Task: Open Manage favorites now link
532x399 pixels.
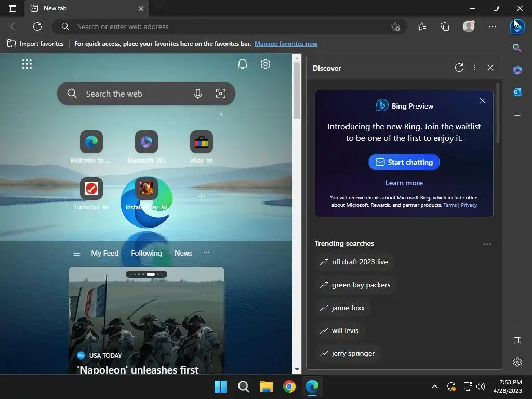Action: coord(286,44)
